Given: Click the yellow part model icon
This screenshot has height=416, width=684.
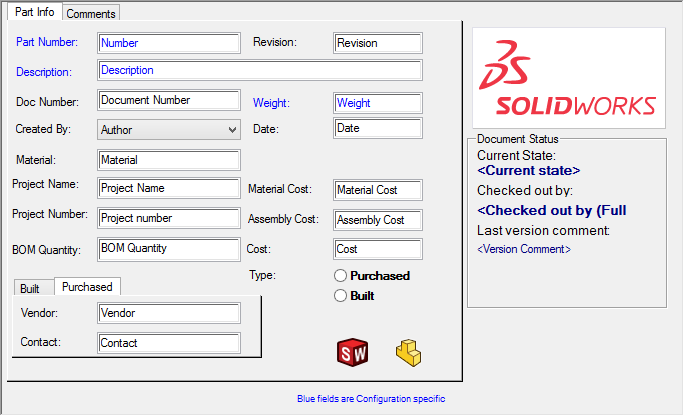Looking at the screenshot, I should [x=408, y=353].
